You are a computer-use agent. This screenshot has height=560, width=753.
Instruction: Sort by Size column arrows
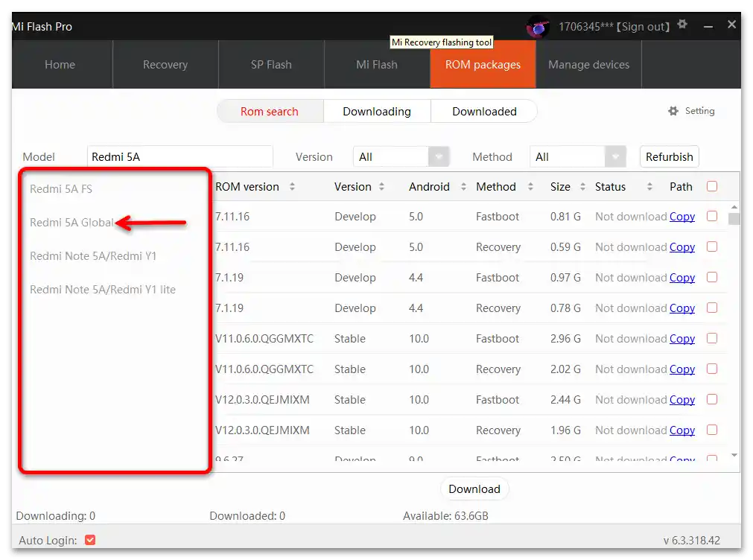tap(582, 187)
